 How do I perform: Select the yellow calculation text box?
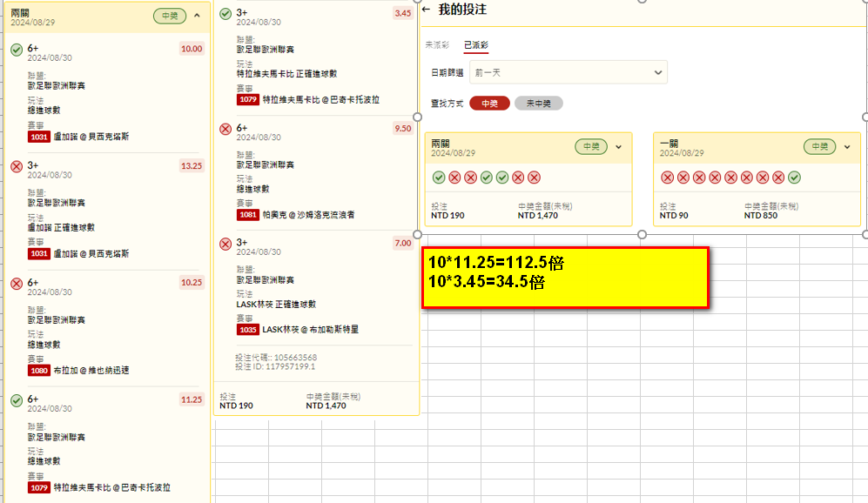click(x=565, y=277)
